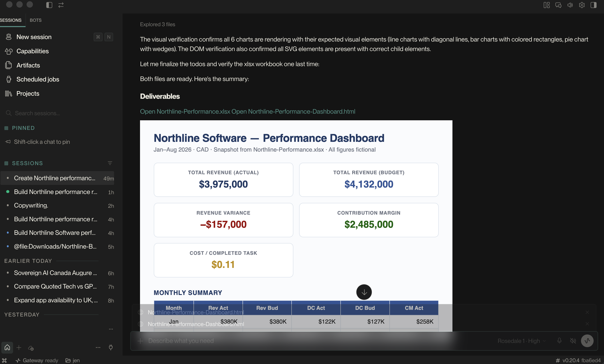Click the Gateway ready status indicator
This screenshot has height=364, width=604.
pos(37,360)
